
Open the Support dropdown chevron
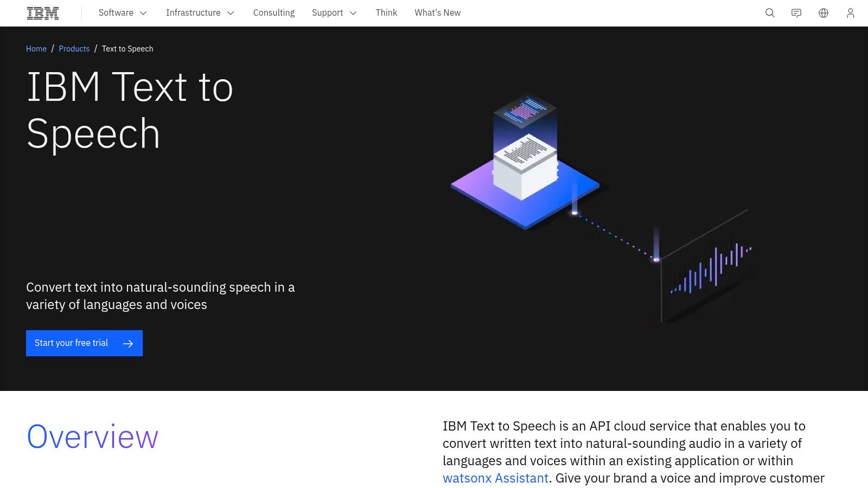[354, 12]
